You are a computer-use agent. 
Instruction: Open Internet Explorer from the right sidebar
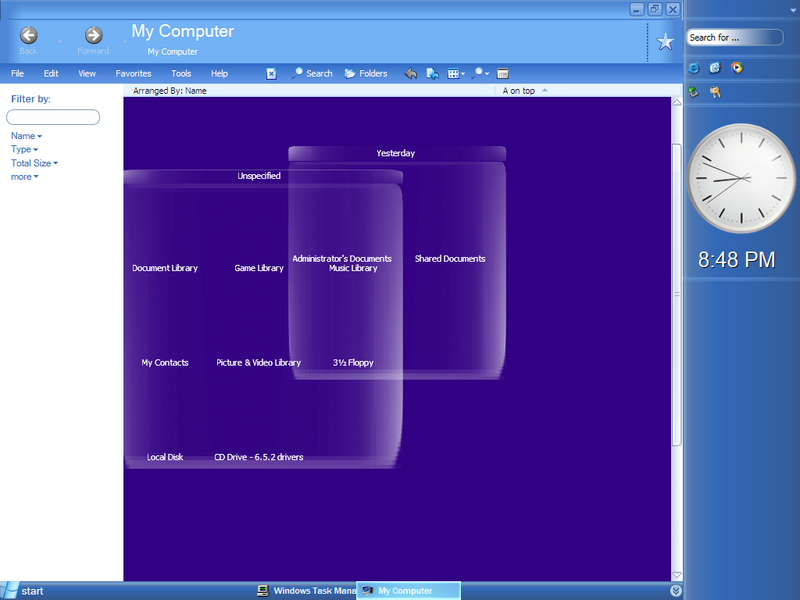pos(693,68)
